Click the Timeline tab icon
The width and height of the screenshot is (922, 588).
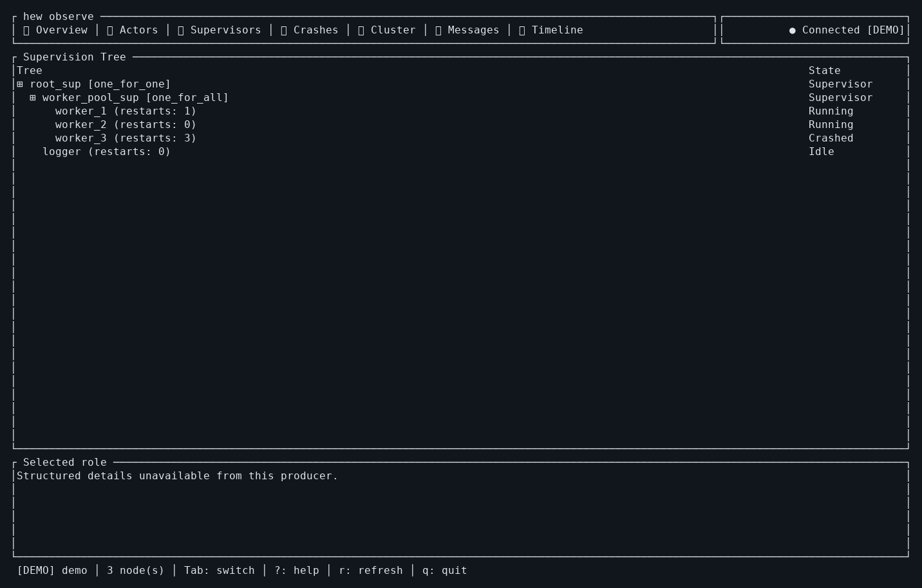[522, 30]
